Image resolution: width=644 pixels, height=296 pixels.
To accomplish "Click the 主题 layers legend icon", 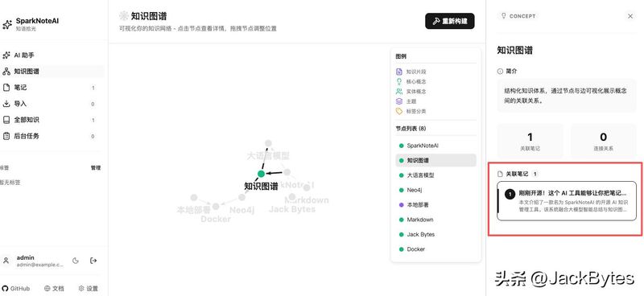I will pos(398,101).
